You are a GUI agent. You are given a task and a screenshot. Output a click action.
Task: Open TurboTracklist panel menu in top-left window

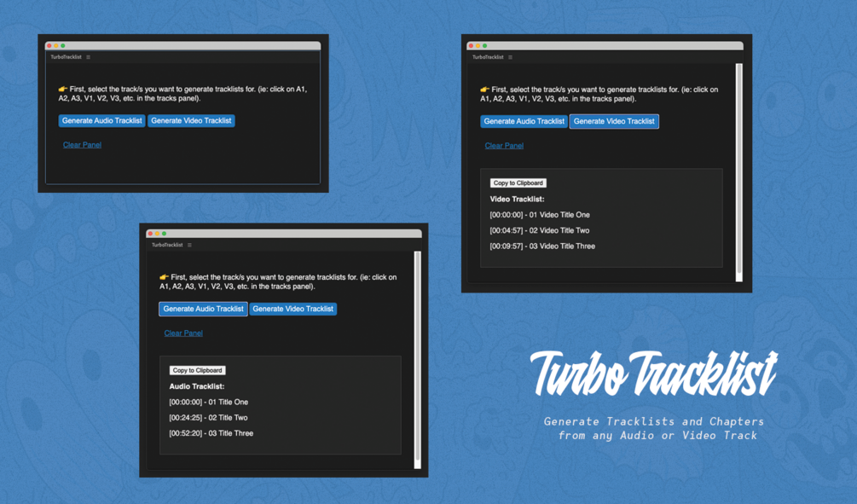88,57
